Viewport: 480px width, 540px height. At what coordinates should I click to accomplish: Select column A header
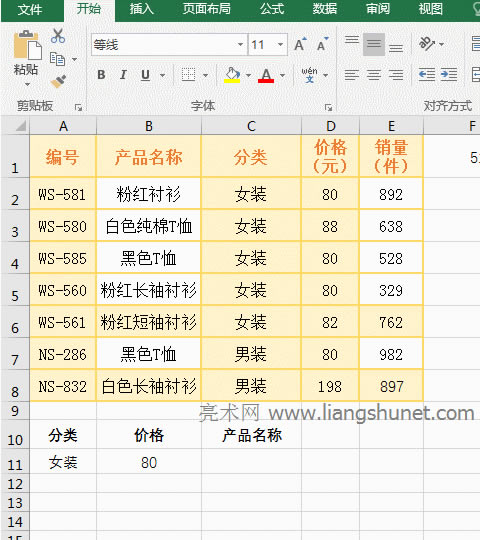[63, 126]
